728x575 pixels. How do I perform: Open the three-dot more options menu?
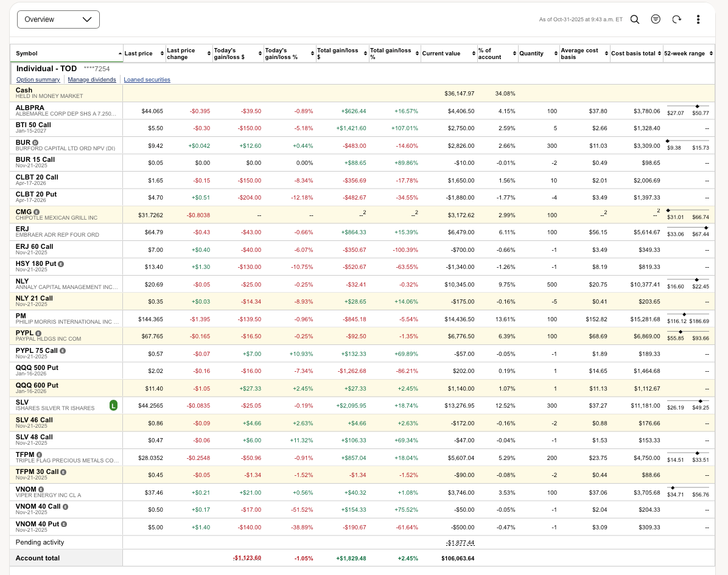click(698, 19)
